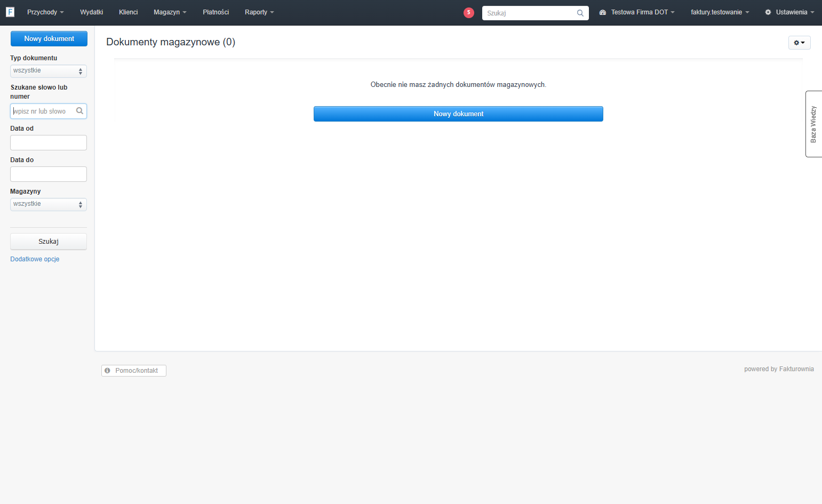Open the red notifications badge showing 5

[x=469, y=13]
